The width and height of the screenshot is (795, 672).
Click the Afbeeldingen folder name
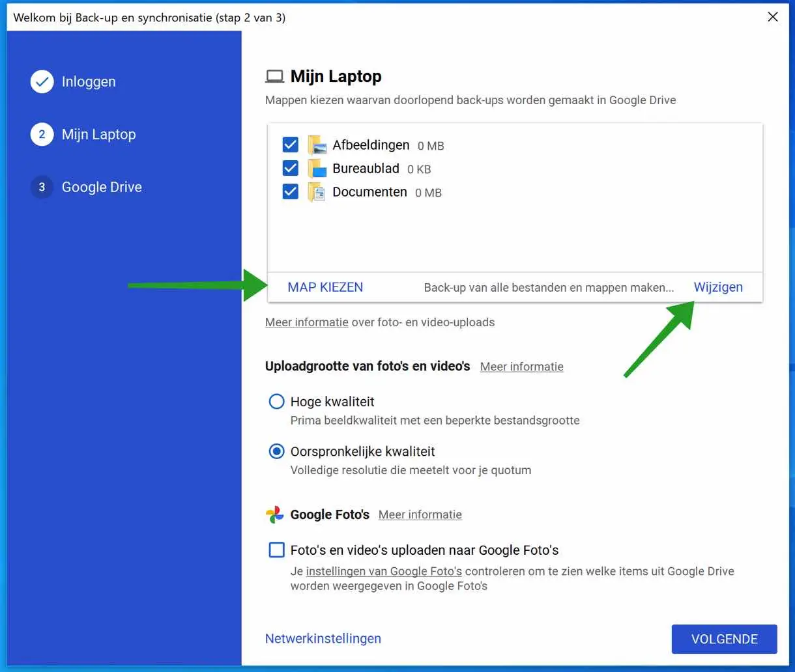371,145
